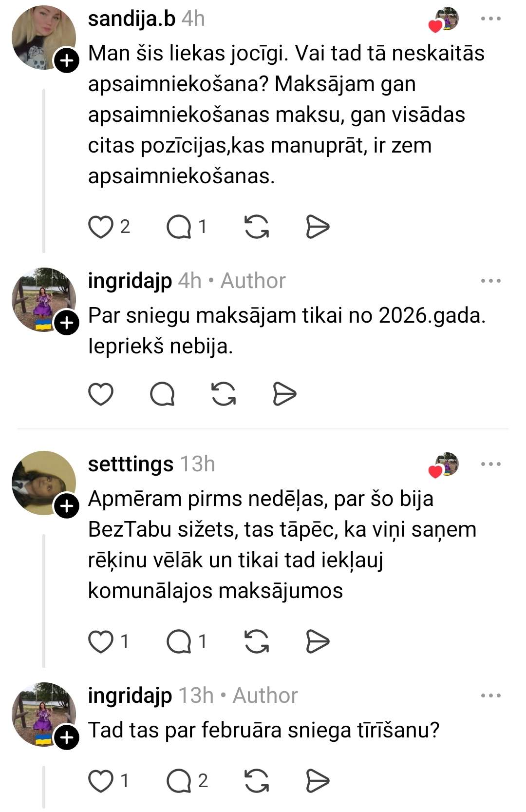The width and height of the screenshot is (526, 812).
Task: Like setttings' comment about BezTabu sižets
Action: tap(101, 641)
